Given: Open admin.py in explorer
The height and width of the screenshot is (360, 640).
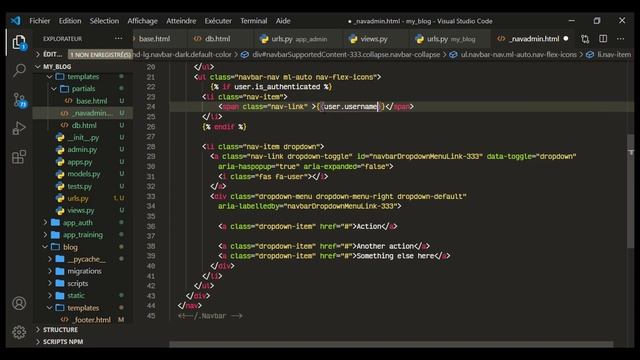Looking at the screenshot, I should [83, 149].
